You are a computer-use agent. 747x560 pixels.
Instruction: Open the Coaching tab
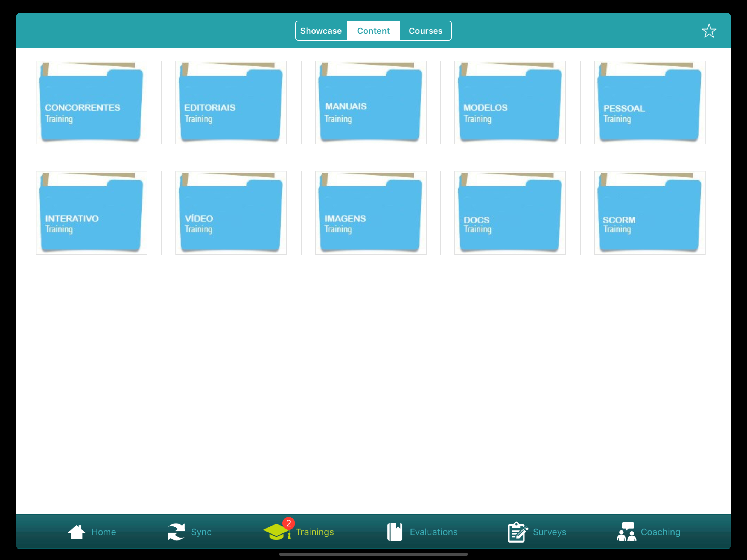tap(648, 532)
